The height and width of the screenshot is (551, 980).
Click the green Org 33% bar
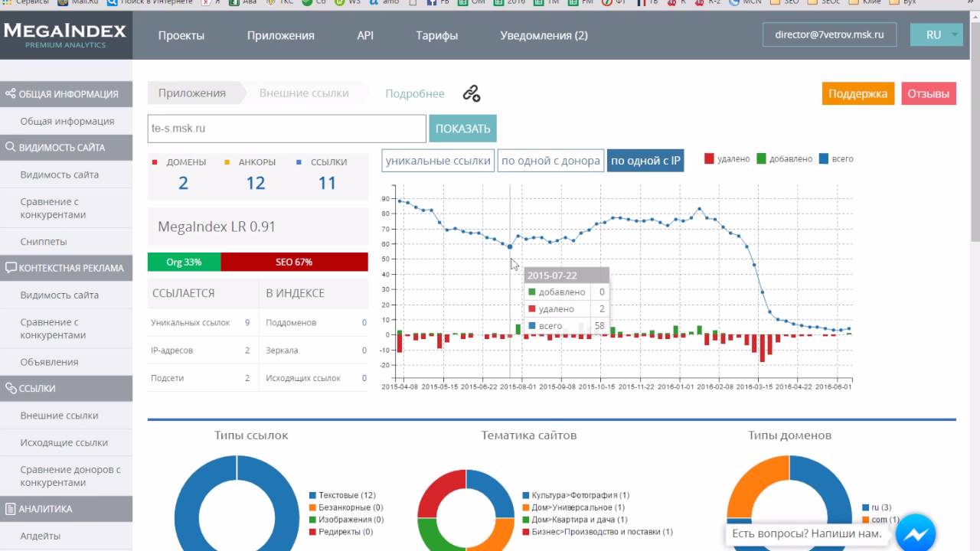tap(184, 262)
